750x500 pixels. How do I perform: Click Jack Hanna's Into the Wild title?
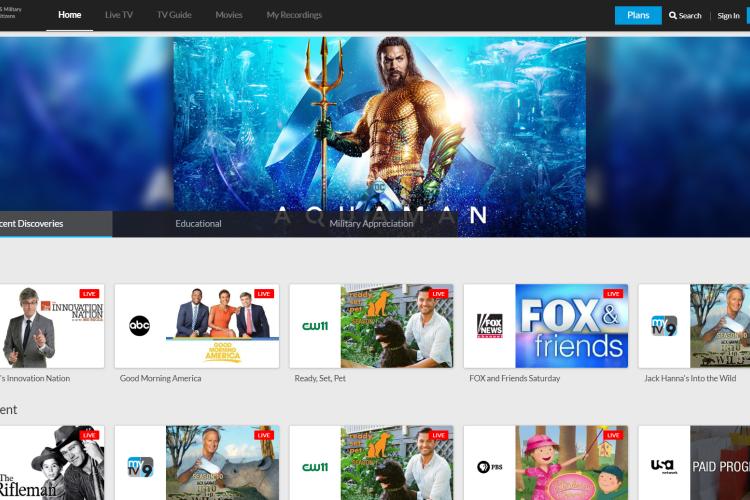pyautogui.click(x=690, y=378)
